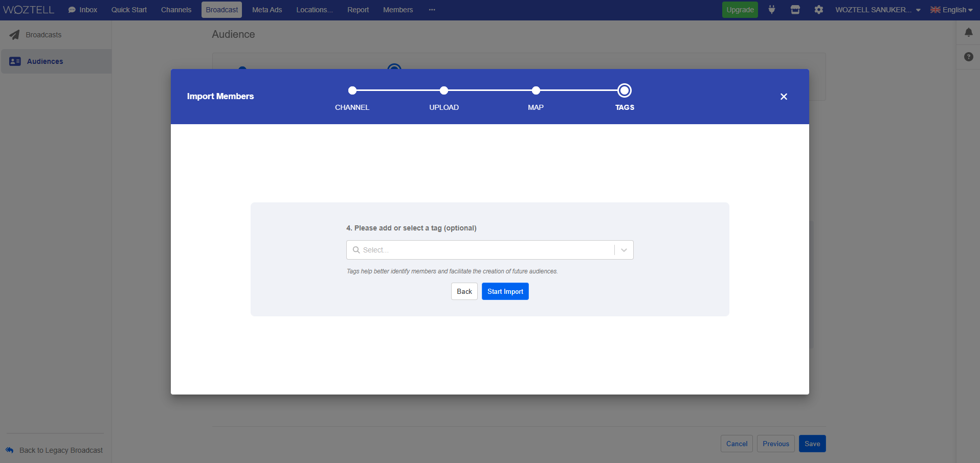Click the Broadcasts paper plane icon in sidebar
The height and width of the screenshot is (463, 980).
point(14,34)
